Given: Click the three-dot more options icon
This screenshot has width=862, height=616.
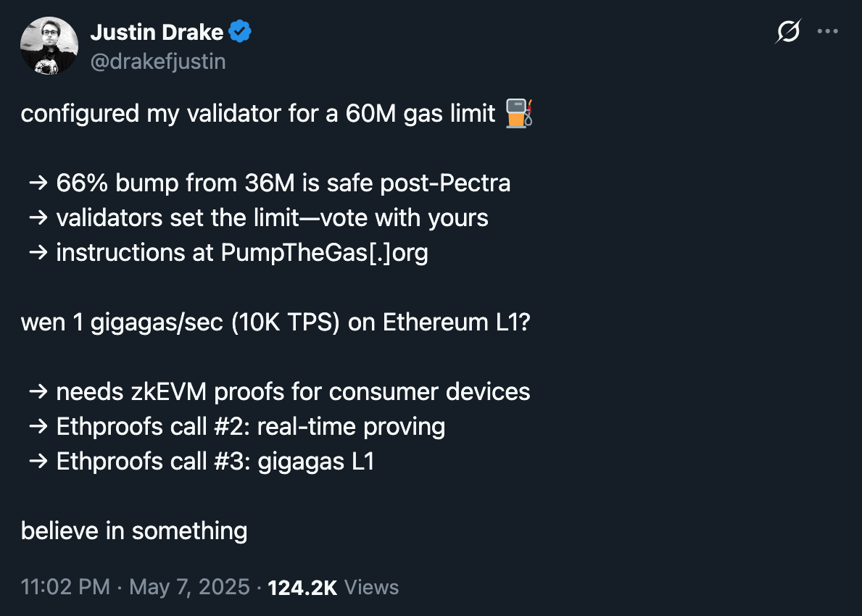Looking at the screenshot, I should tap(828, 31).
